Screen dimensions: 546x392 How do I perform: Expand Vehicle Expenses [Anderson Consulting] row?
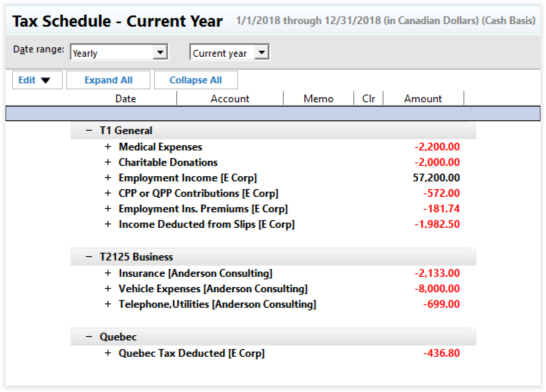pyautogui.click(x=108, y=289)
